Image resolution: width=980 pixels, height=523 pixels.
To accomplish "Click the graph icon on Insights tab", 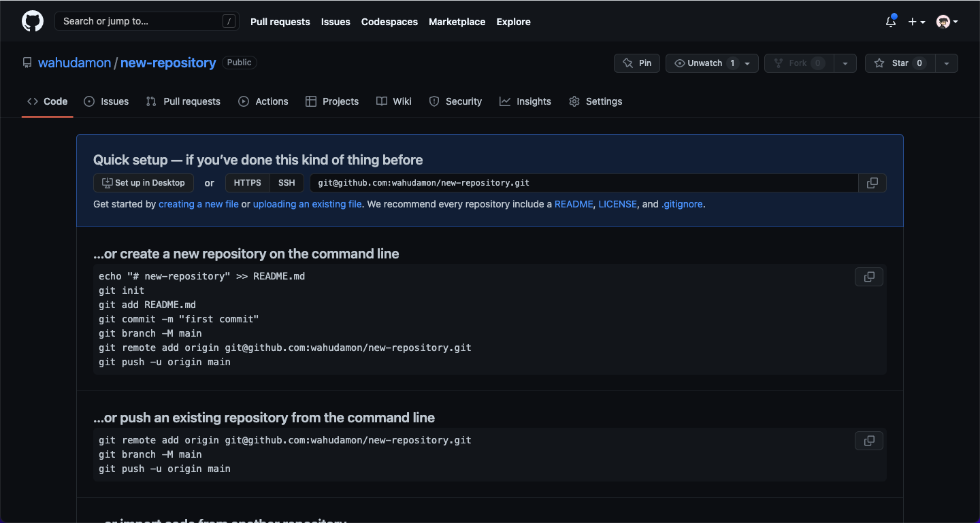I will click(x=505, y=101).
